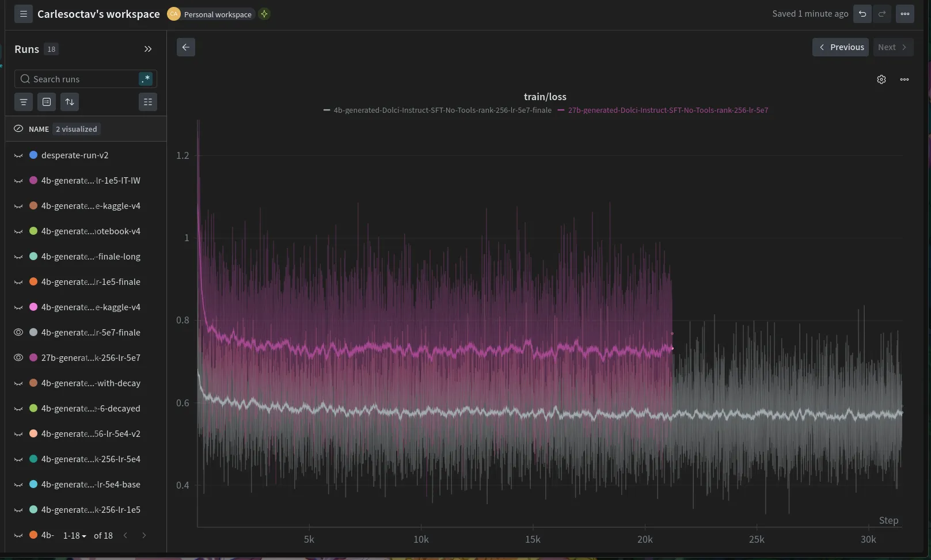Open the train/loss panel overflow menu
The height and width of the screenshot is (560, 931).
coord(904,79)
